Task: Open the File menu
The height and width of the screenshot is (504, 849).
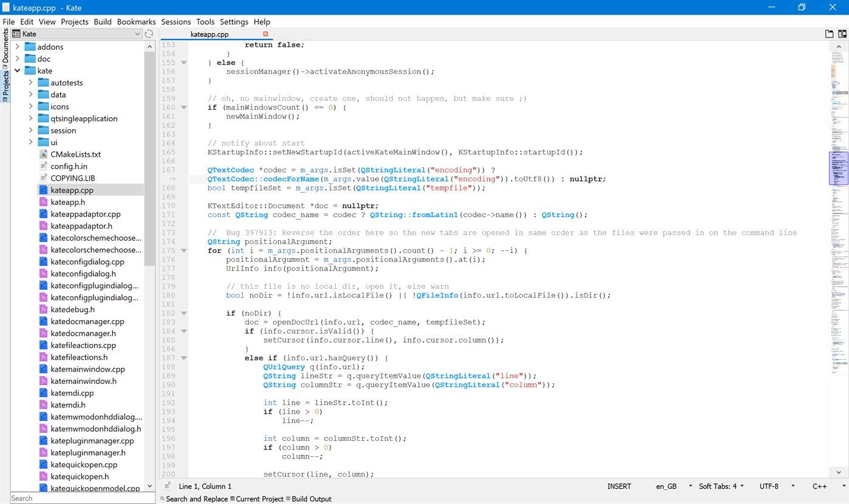Action: pyautogui.click(x=8, y=22)
